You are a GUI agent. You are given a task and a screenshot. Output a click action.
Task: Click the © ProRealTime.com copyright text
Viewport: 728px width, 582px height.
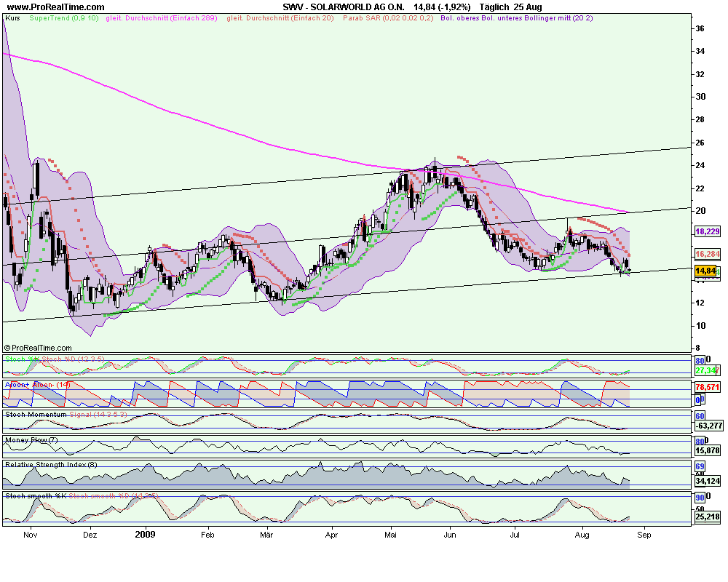pos(38,348)
